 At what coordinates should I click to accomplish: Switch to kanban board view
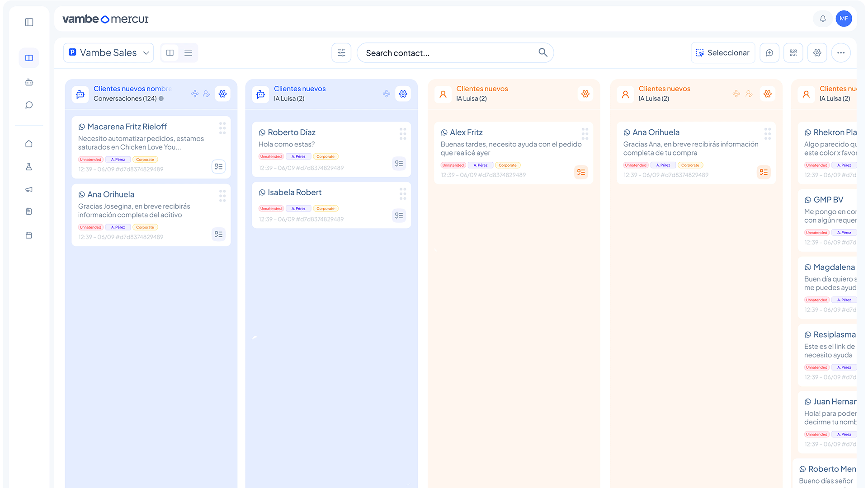170,53
